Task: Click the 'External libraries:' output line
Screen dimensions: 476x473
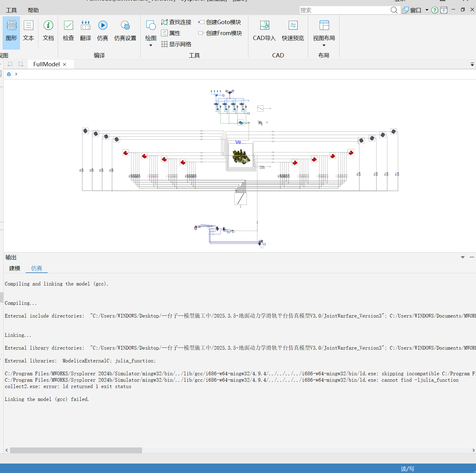Action: (80, 361)
